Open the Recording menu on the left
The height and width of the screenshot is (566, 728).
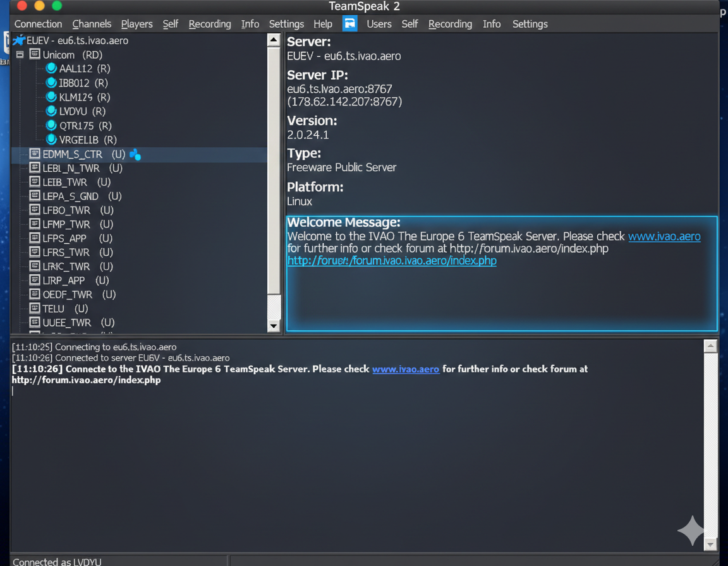pos(209,24)
